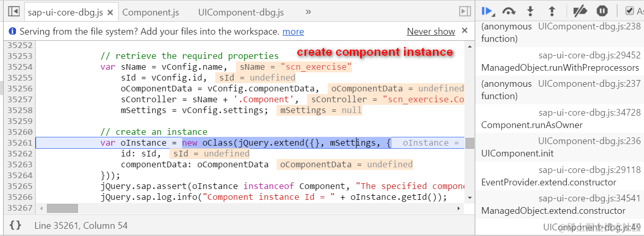Open call stack link sap-ui-core-dbg.js:29118
Viewport: 644px width, 236px height.
[x=589, y=170]
